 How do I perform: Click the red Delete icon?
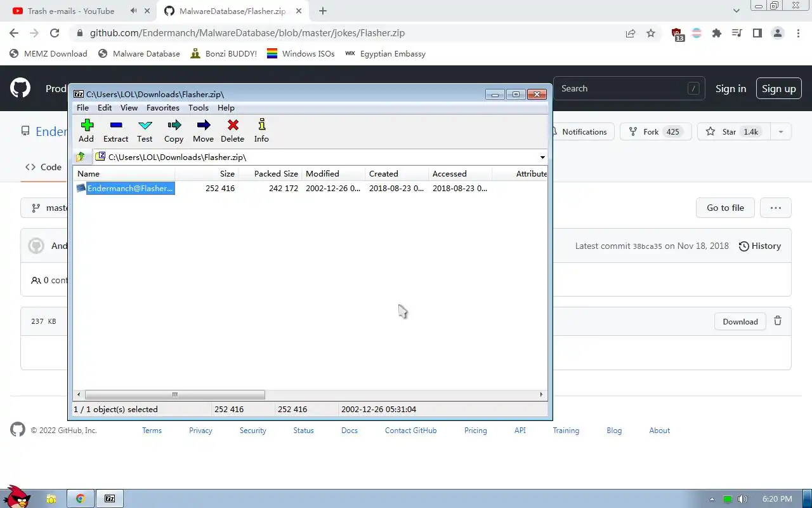(232, 130)
